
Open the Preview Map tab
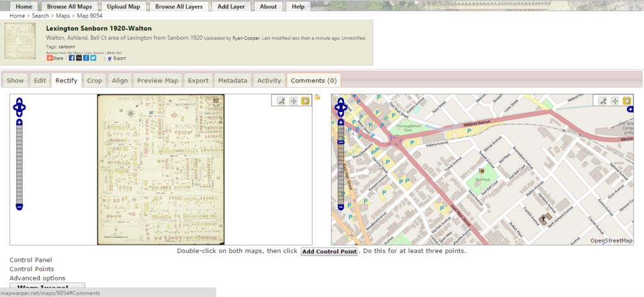(157, 81)
